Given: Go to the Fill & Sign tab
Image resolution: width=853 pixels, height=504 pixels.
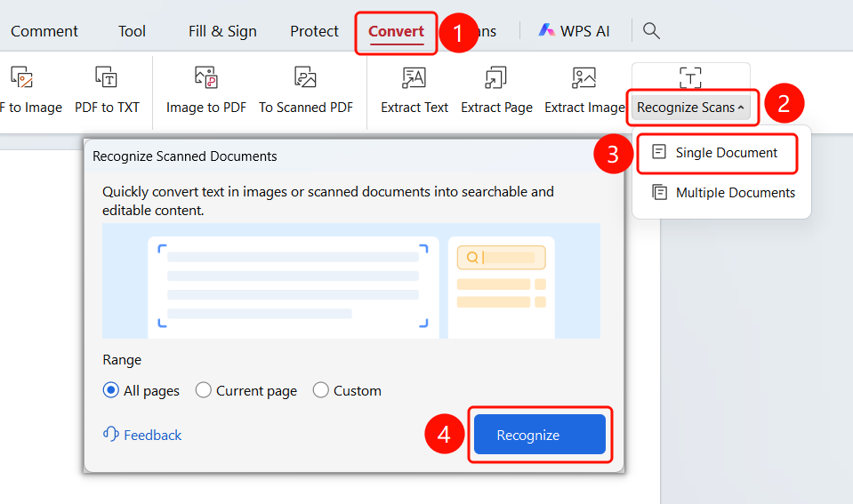Looking at the screenshot, I should coord(222,31).
